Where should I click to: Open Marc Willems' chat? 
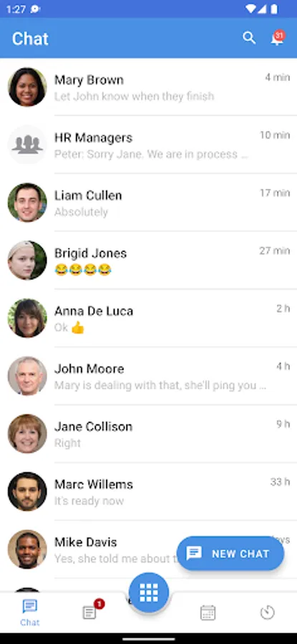click(x=148, y=492)
